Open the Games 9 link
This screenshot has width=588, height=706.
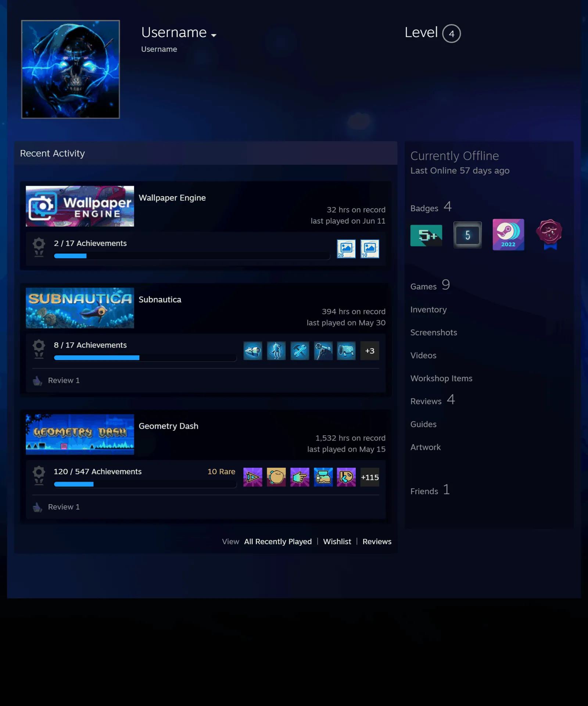point(430,285)
